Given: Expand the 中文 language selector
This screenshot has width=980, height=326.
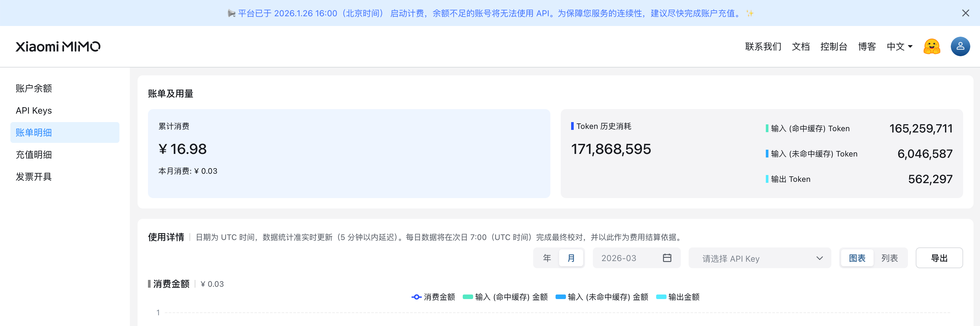Looking at the screenshot, I should [x=899, y=46].
